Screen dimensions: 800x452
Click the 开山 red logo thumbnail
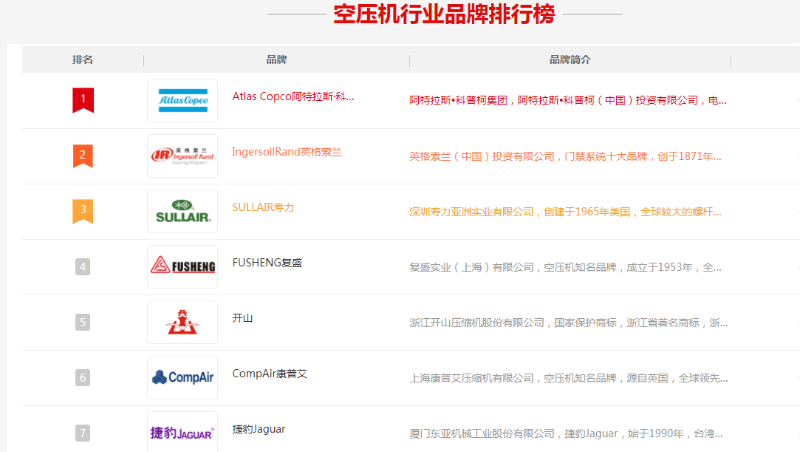183,322
